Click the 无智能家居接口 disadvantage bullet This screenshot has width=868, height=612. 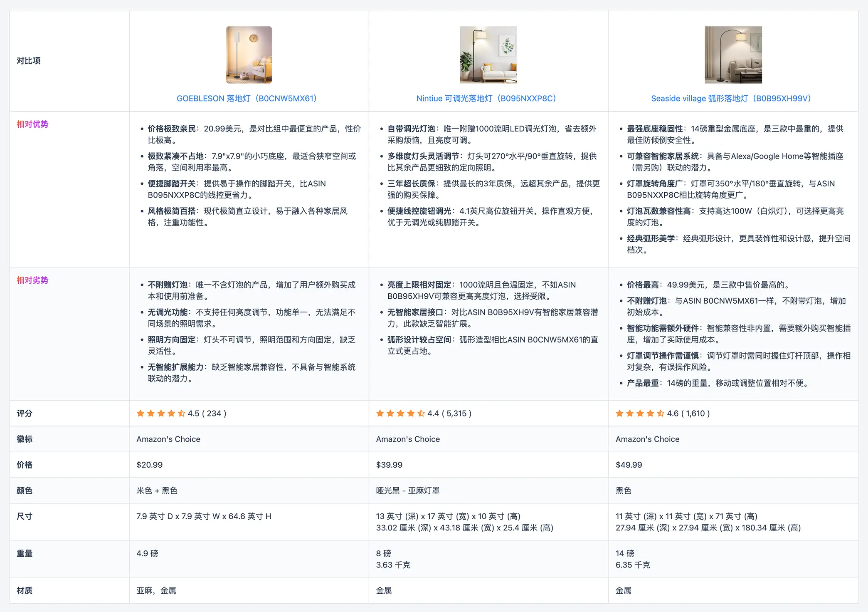coord(493,318)
